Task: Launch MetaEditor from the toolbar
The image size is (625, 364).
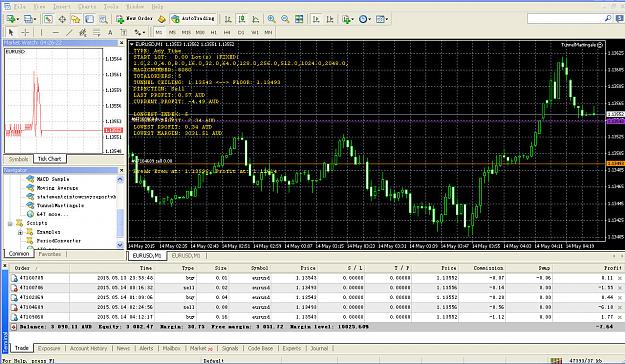Action: [x=161, y=19]
